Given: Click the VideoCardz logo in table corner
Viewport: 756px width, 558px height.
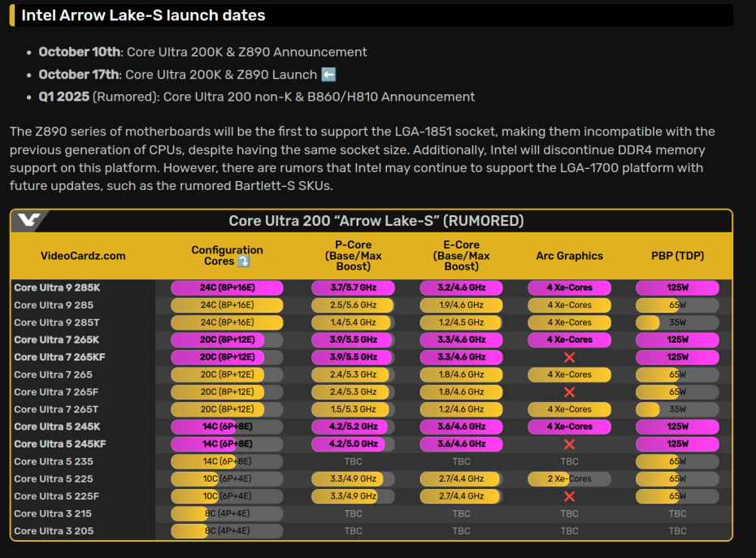Looking at the screenshot, I should 30,221.
